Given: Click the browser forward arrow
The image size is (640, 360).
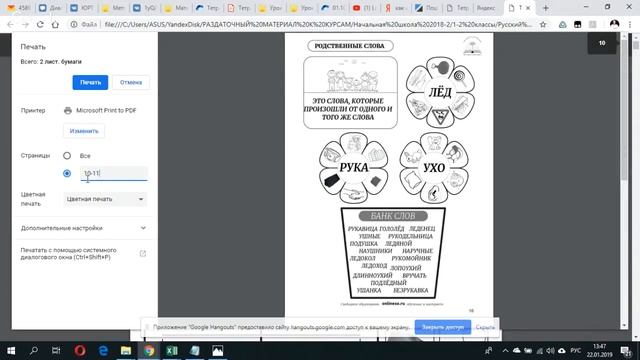Looking at the screenshot, I should (25, 24).
